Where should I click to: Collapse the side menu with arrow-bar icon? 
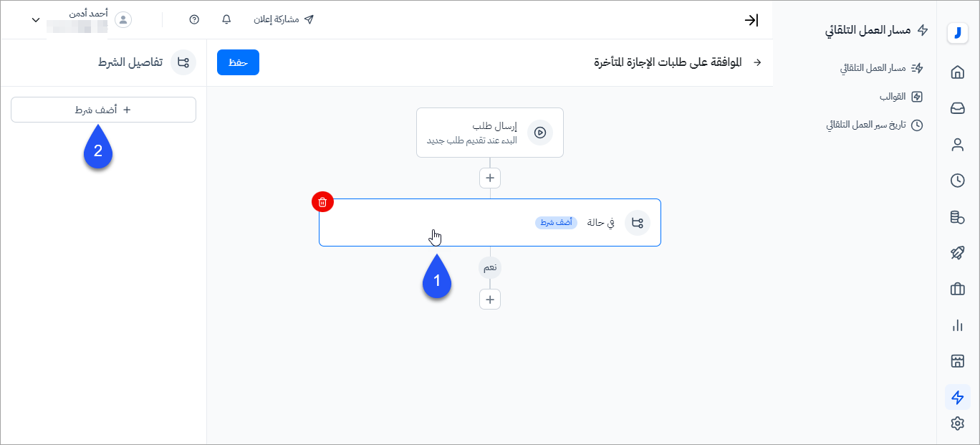point(751,20)
